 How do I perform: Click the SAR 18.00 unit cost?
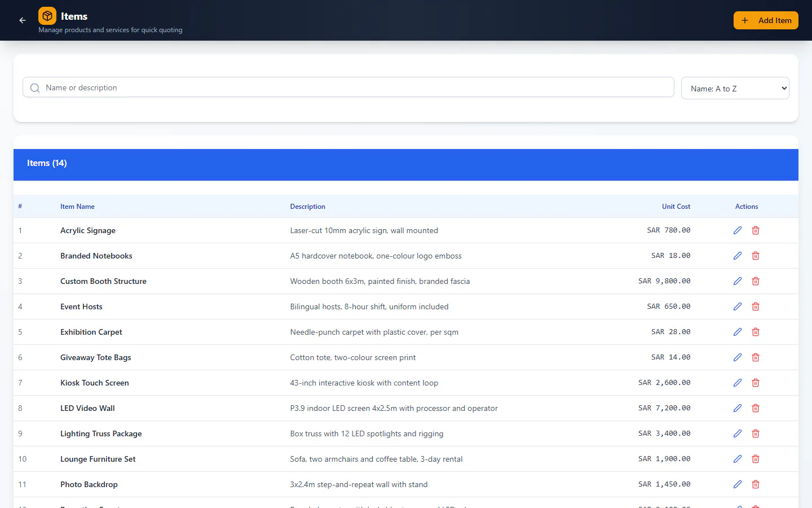pos(671,256)
